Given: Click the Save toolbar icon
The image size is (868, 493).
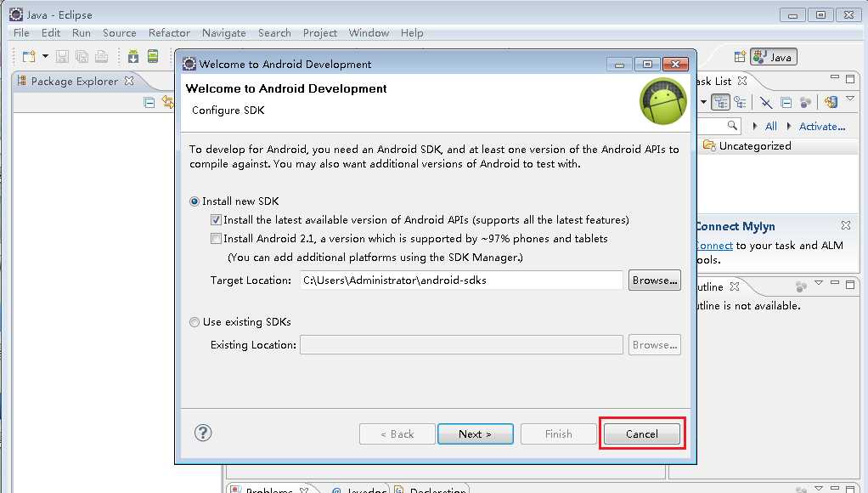Looking at the screenshot, I should [62, 56].
